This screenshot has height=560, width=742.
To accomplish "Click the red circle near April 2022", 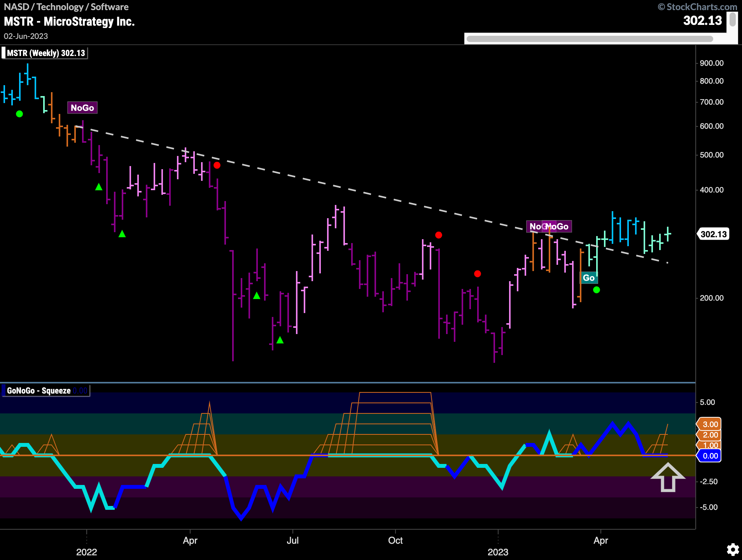I will [217, 165].
